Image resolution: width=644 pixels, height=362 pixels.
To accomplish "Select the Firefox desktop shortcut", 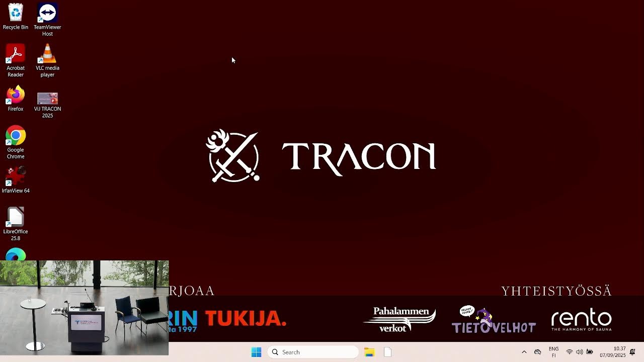I will [x=16, y=99].
